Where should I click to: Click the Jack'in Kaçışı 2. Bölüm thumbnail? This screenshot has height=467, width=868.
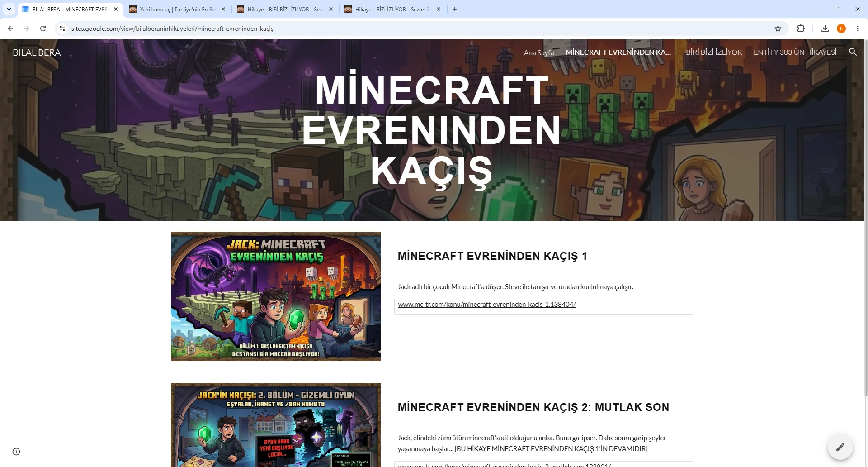[x=276, y=425]
